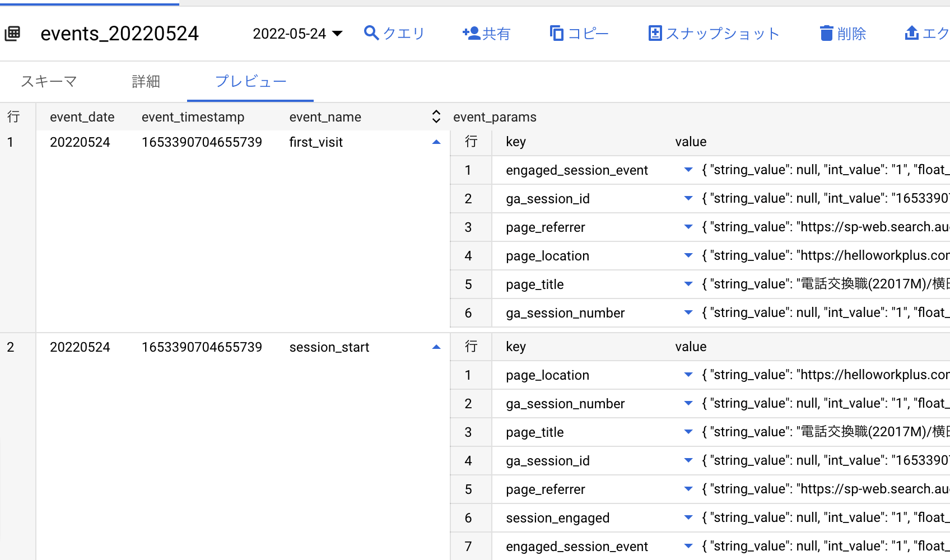950x560 pixels.
Task: Switch to the スキーマ tab
Action: [x=49, y=82]
